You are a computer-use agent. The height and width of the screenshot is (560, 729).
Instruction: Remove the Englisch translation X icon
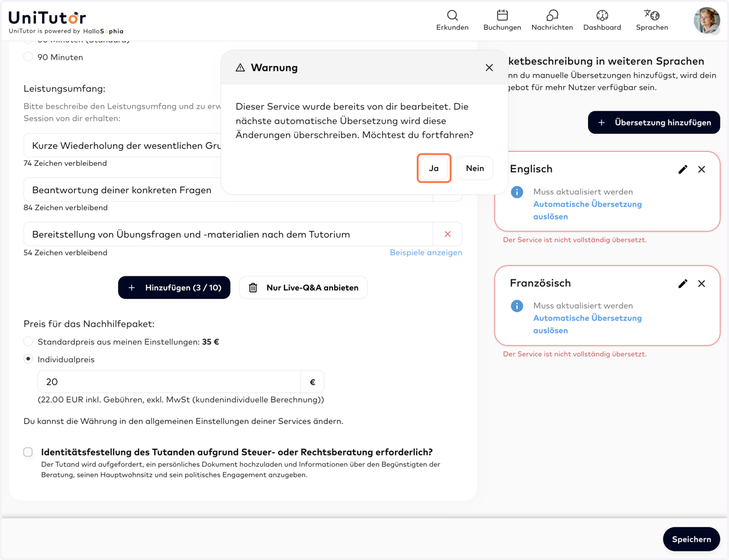(702, 169)
